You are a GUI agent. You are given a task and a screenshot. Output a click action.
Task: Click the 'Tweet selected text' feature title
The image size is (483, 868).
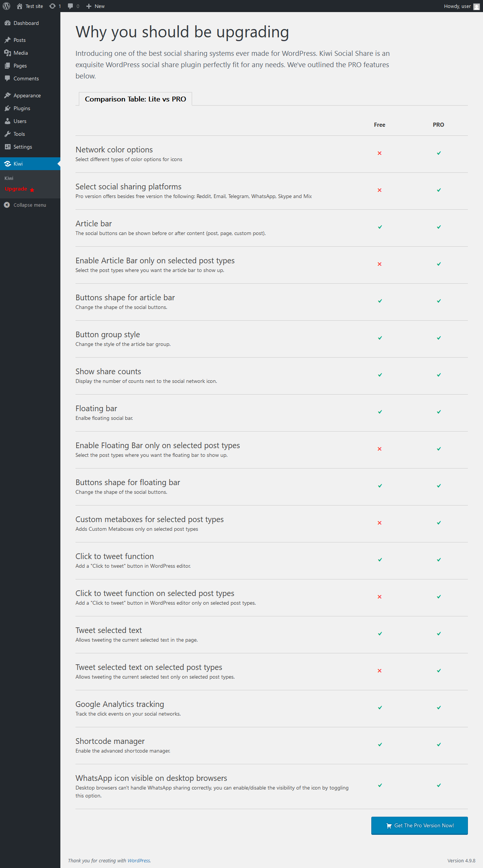click(109, 630)
